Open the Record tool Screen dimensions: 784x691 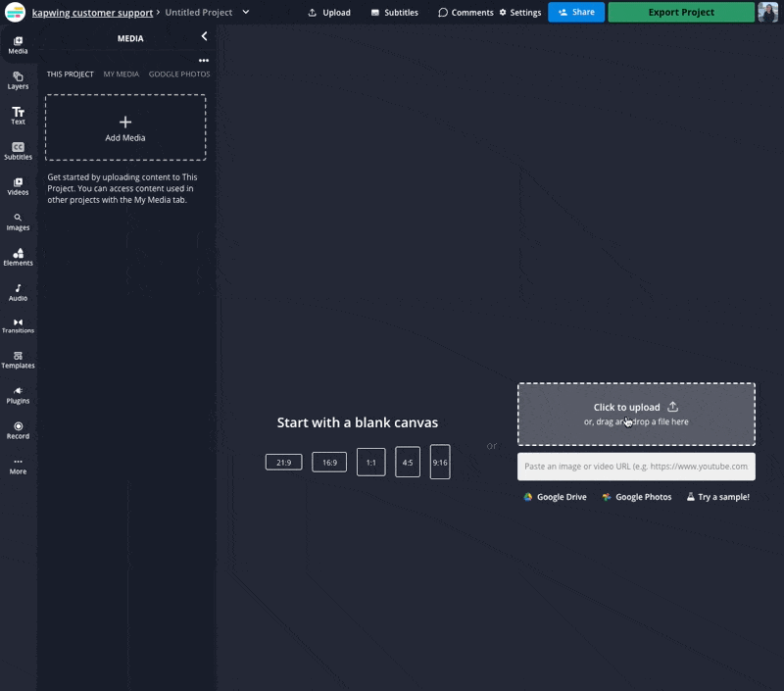[x=18, y=429]
